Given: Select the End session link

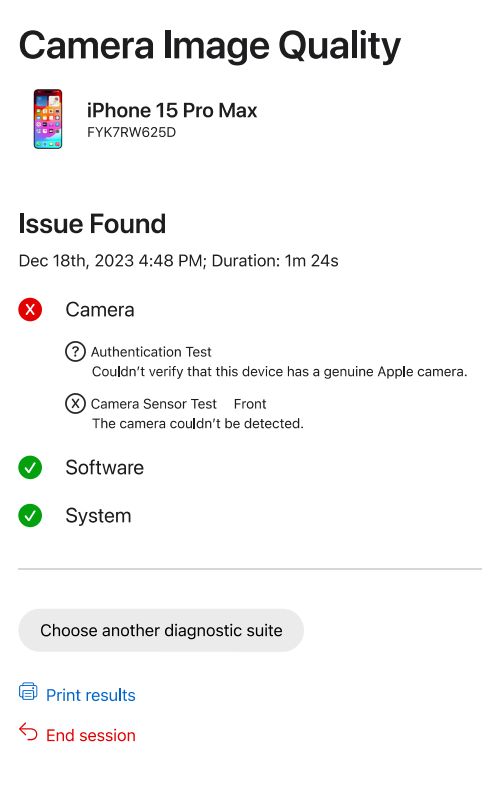Looking at the screenshot, I should (91, 736).
